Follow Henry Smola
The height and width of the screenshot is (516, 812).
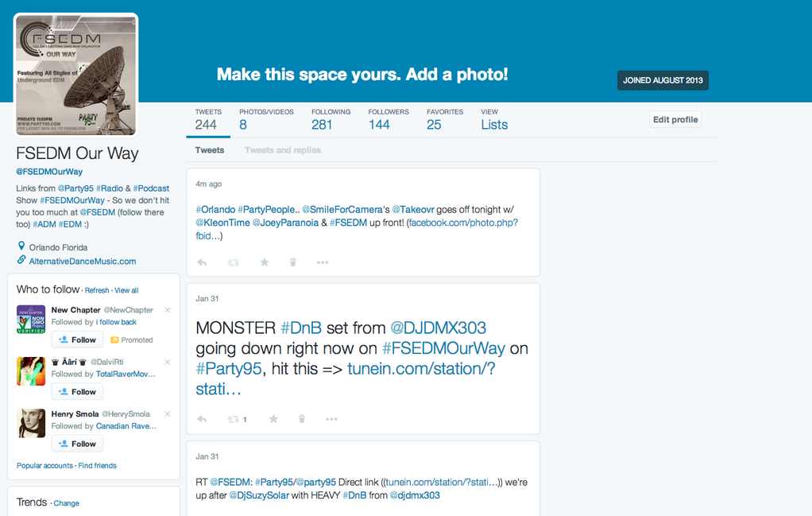77,444
